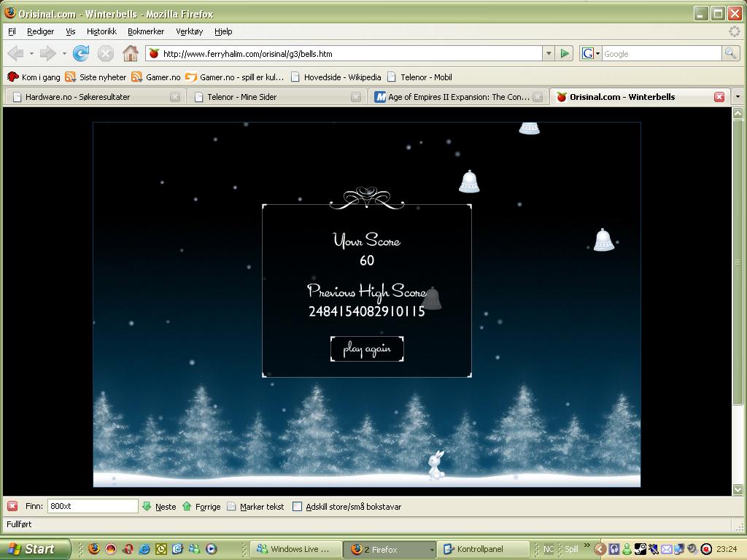
Task: Open the Forward button history dropdown arrow
Action: (x=64, y=53)
